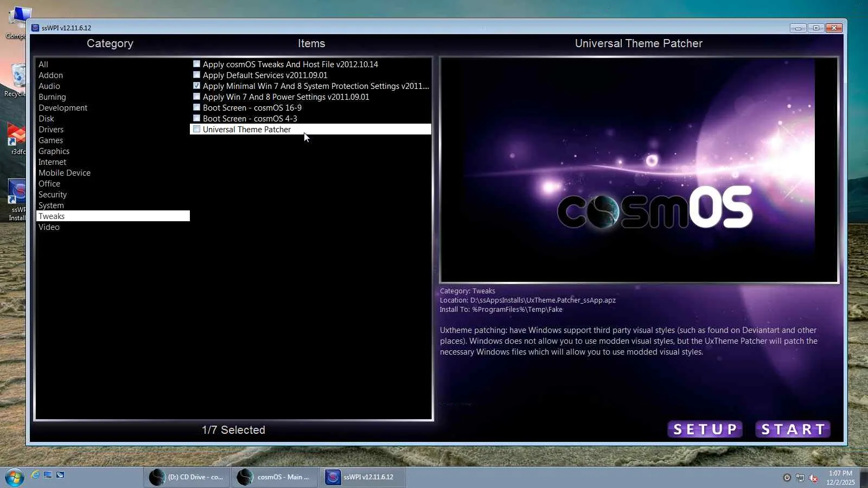Image resolution: width=868 pixels, height=488 pixels.
Task: Click the cosmOS preview image
Action: pos(639,170)
